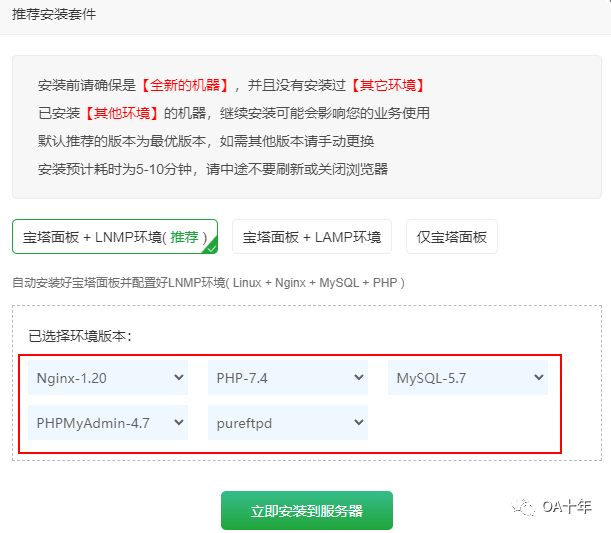The image size is (611, 533).
Task: Click the arrow on the MySQL-5.7 selector
Action: pyautogui.click(x=539, y=378)
